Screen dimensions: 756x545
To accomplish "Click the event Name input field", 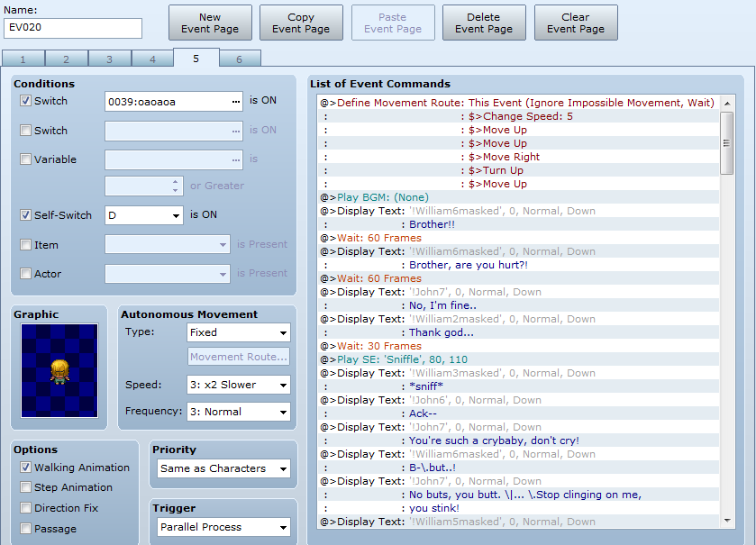I will (x=73, y=29).
